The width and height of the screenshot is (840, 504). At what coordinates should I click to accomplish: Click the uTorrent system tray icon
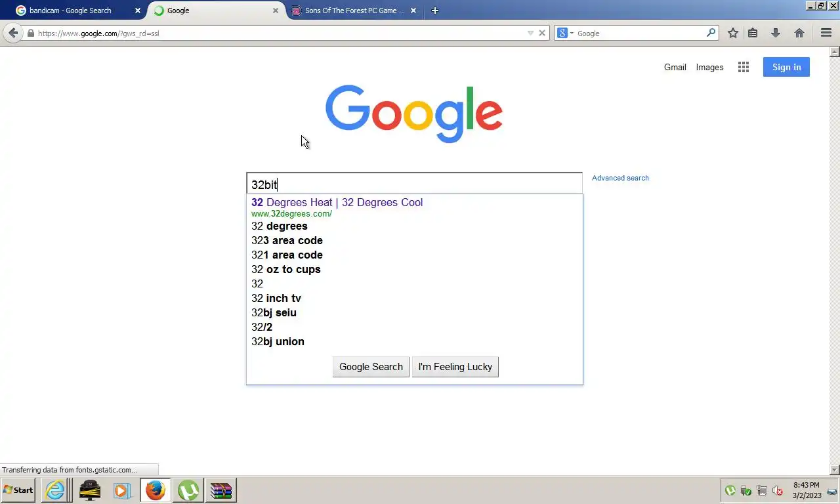tap(730, 490)
